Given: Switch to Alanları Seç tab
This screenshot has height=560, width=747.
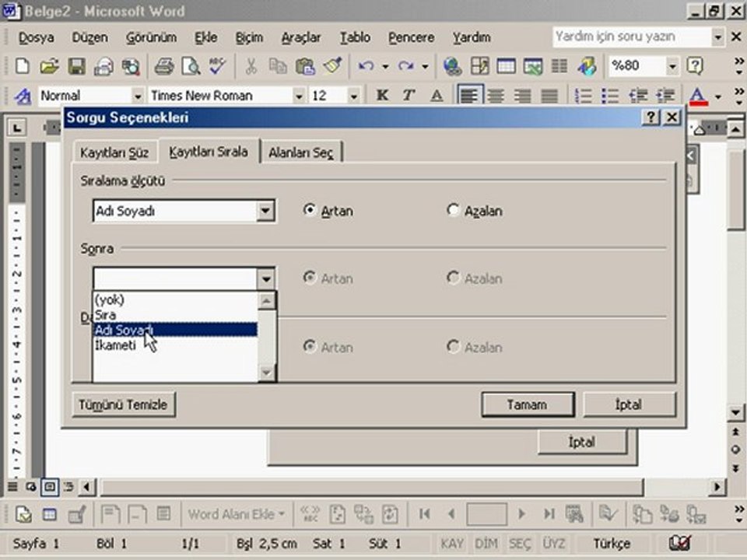Looking at the screenshot, I should (300, 153).
